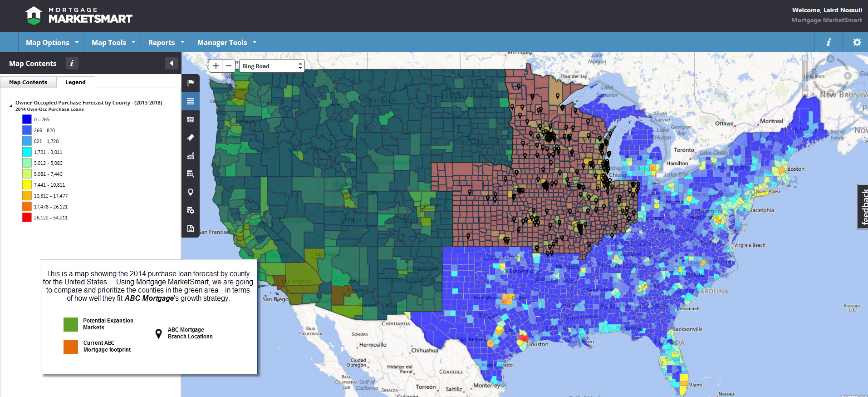Screen dimensions: 868x397
Task: Click the red county near Houston
Action: (x=524, y=337)
